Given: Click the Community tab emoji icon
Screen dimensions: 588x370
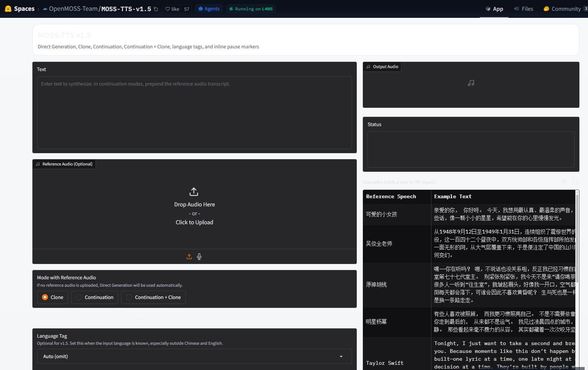Looking at the screenshot, I should [546, 9].
